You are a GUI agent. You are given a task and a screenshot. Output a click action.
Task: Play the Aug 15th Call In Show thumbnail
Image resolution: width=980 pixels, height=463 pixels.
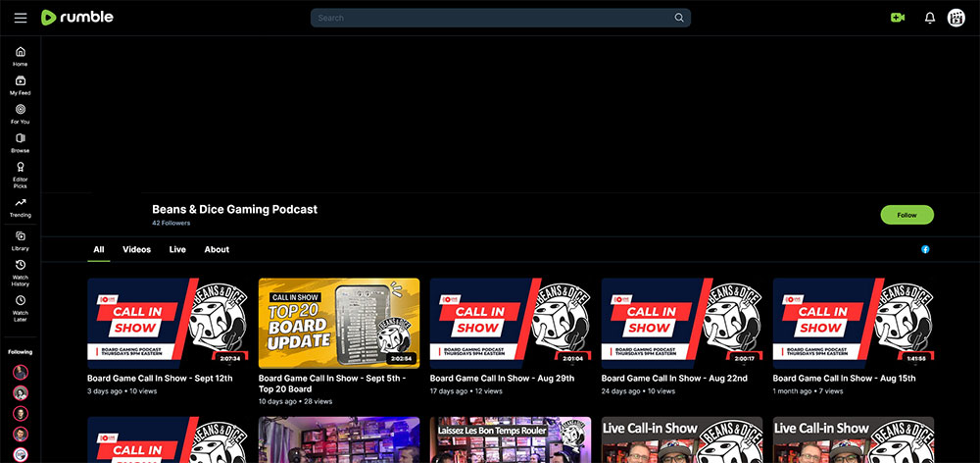tap(854, 323)
